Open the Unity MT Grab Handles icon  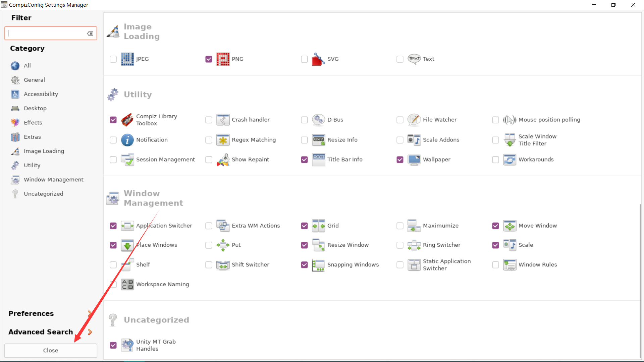tap(127, 345)
